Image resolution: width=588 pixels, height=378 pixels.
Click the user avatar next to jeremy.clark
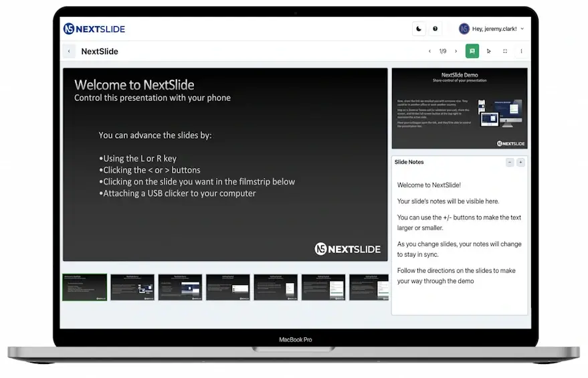[x=464, y=29]
